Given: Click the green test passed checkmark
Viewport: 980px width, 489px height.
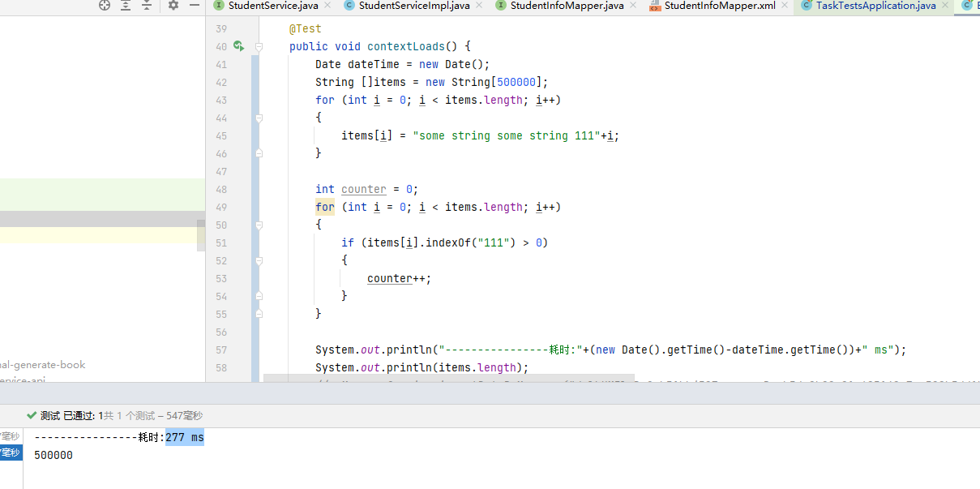Looking at the screenshot, I should point(32,414).
